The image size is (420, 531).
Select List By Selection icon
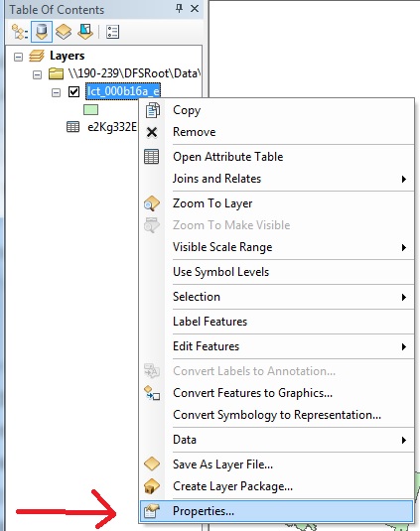click(x=85, y=32)
